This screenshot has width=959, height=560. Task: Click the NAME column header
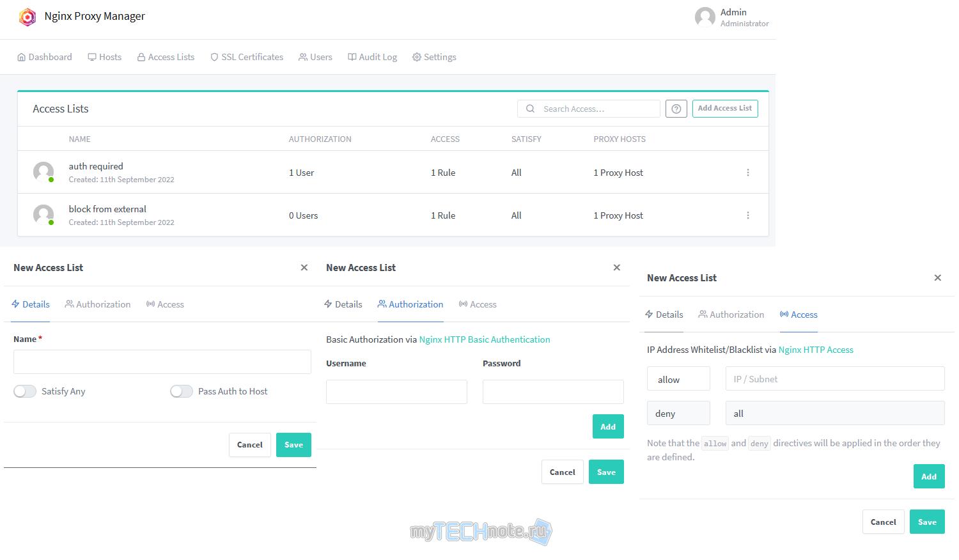[x=80, y=139]
